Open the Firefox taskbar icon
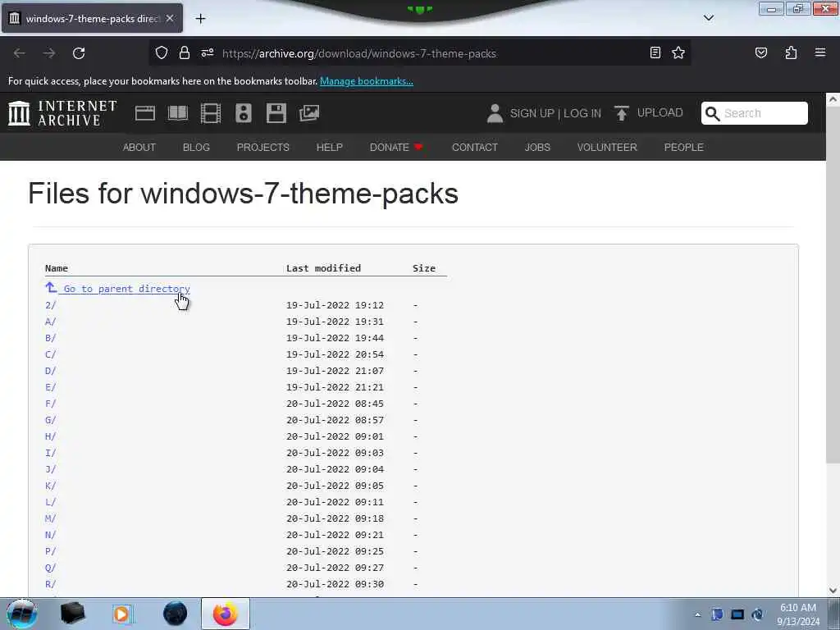This screenshot has height=630, width=840. tap(226, 614)
